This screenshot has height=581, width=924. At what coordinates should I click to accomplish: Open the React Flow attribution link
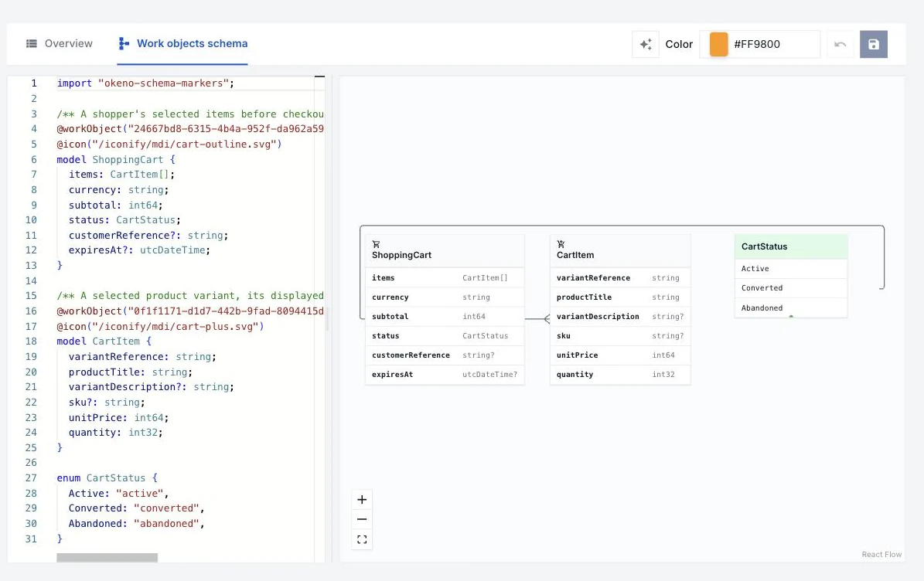(881, 555)
